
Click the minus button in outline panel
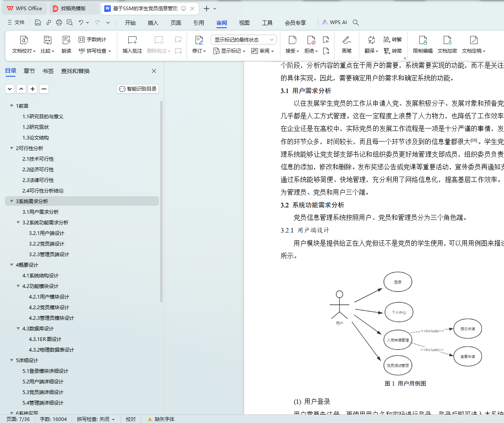[x=44, y=89]
